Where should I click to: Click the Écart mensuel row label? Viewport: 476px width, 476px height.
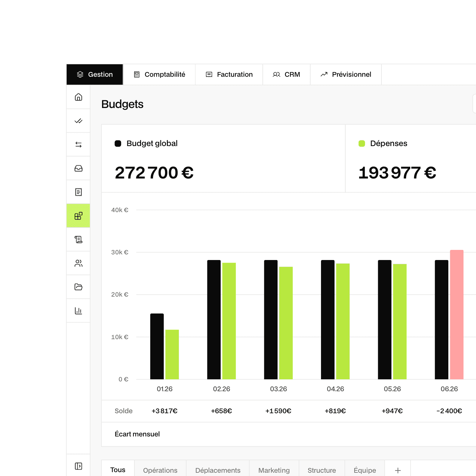click(x=137, y=434)
